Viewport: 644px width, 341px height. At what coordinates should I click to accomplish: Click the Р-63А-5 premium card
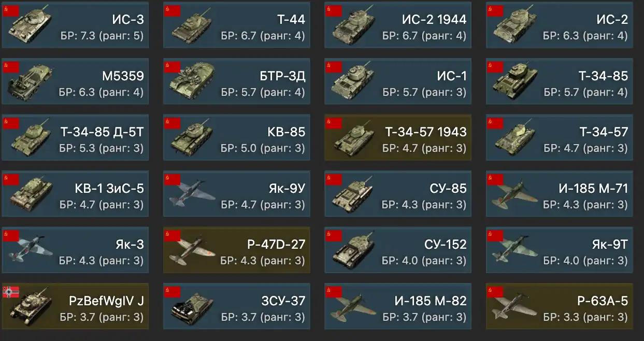pyautogui.click(x=560, y=306)
